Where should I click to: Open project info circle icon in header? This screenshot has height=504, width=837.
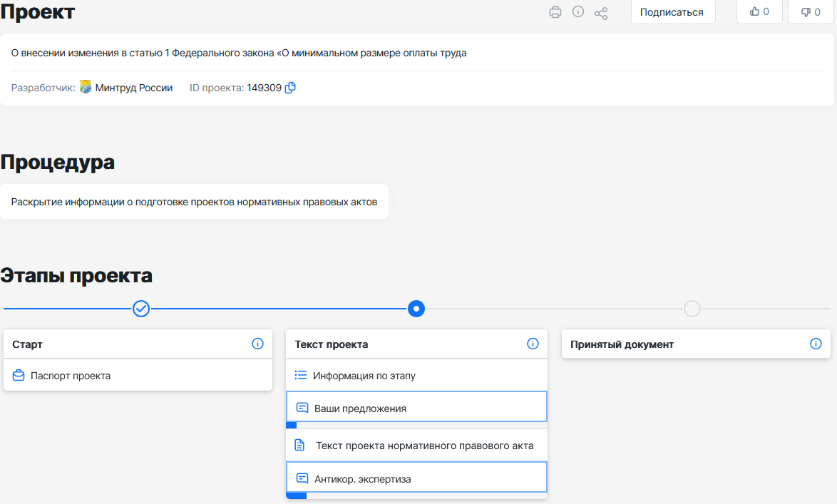point(578,12)
